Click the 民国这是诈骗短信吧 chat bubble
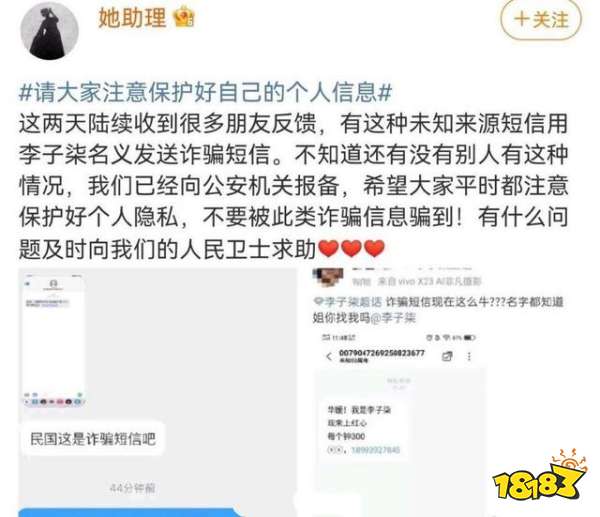Screen dimensions: 600x517 coord(93,439)
